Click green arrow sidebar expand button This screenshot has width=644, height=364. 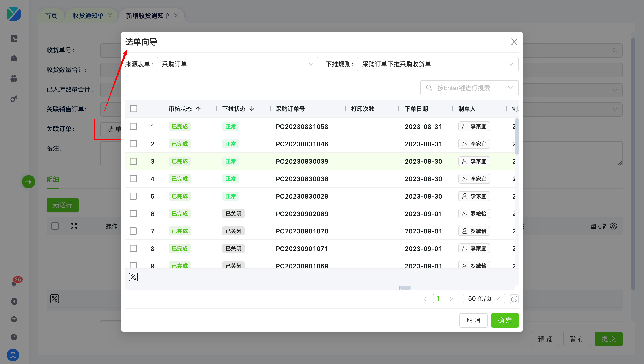(x=28, y=182)
